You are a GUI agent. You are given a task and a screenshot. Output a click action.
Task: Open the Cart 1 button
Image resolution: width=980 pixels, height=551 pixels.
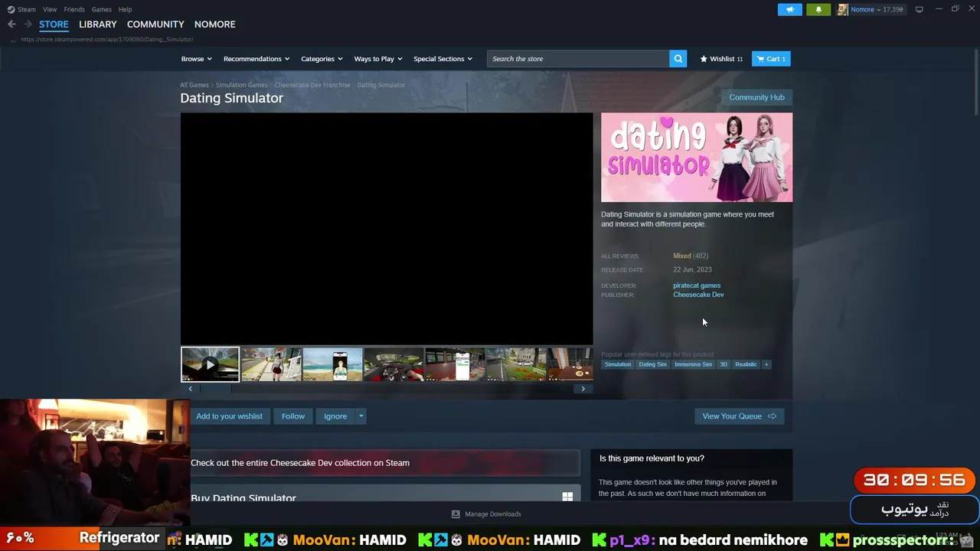[771, 59]
